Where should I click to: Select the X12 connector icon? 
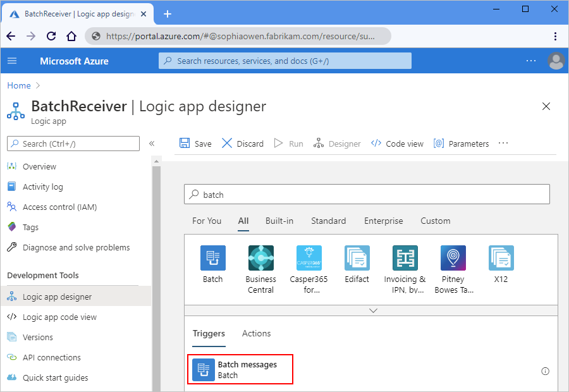coord(501,258)
